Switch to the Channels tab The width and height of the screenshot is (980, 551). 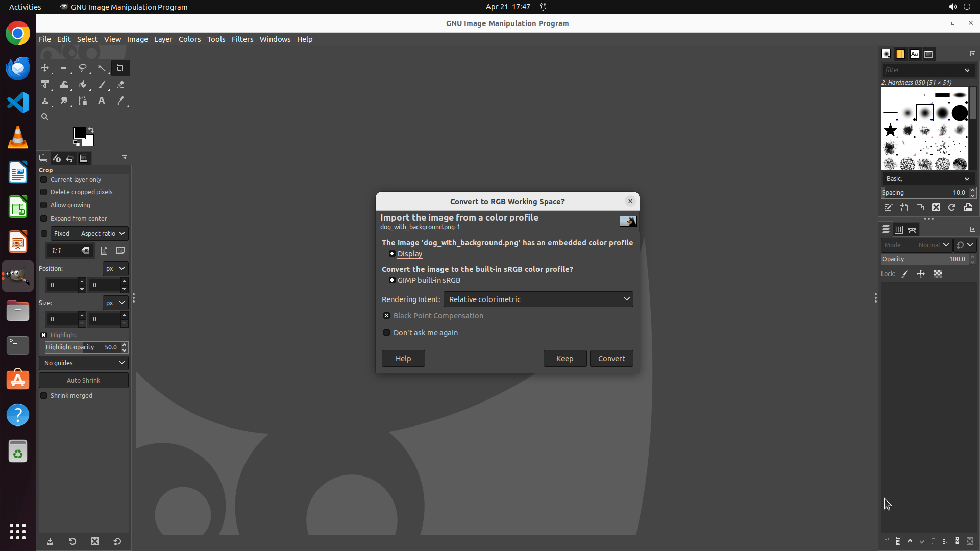click(899, 230)
